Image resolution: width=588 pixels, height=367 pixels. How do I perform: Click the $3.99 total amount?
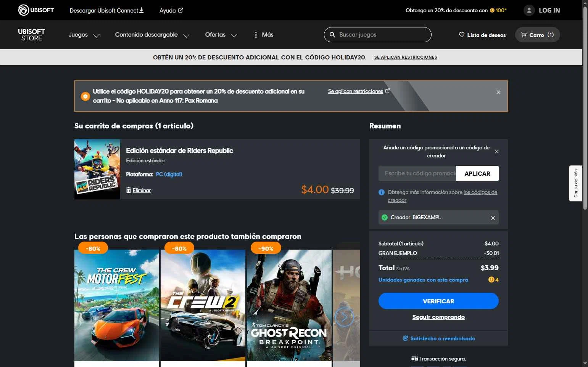(490, 268)
